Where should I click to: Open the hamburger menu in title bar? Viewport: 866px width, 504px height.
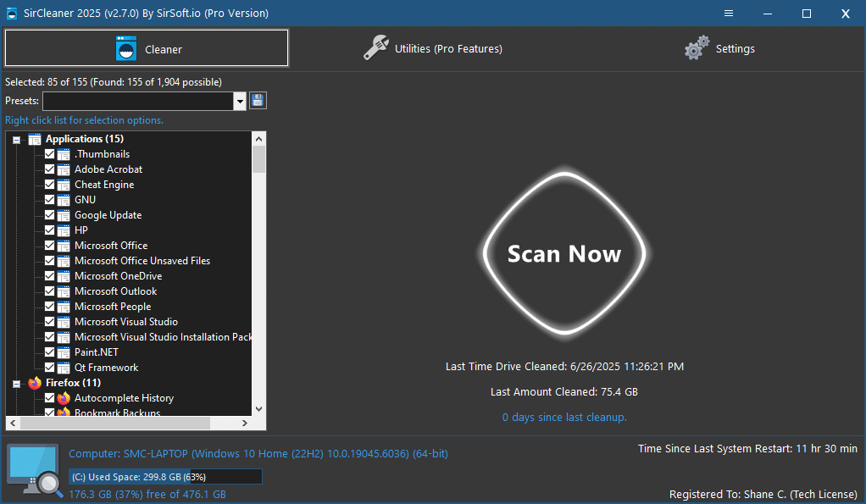[x=729, y=14]
